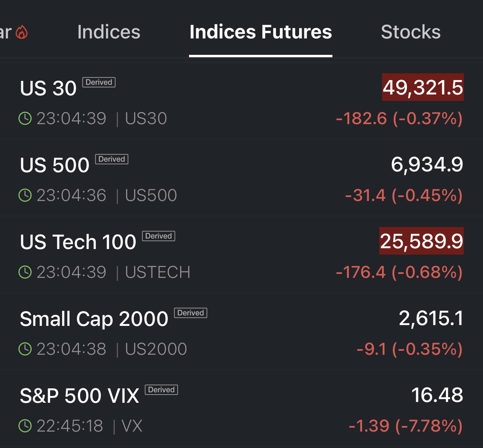Click the highlighted 25,589.9 price

pos(421,241)
